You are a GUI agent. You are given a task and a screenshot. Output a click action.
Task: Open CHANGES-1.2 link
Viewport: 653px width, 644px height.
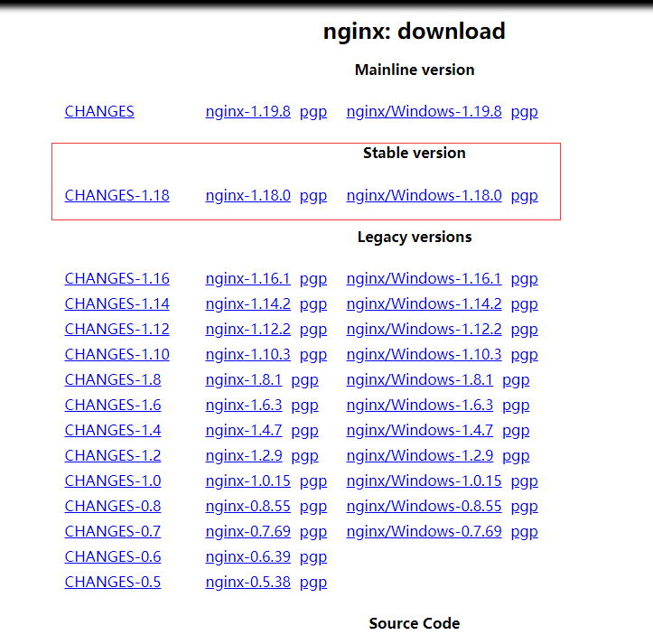pos(112,455)
